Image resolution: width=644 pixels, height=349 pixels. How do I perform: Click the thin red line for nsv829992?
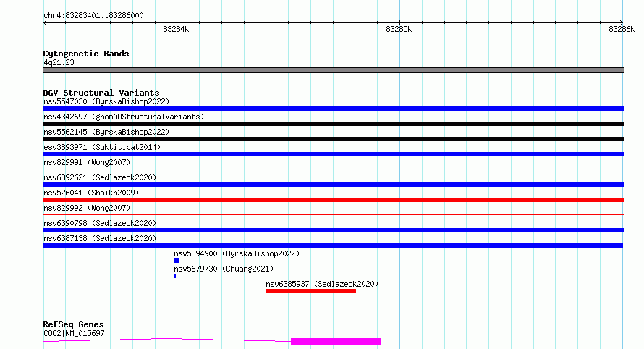(333, 214)
